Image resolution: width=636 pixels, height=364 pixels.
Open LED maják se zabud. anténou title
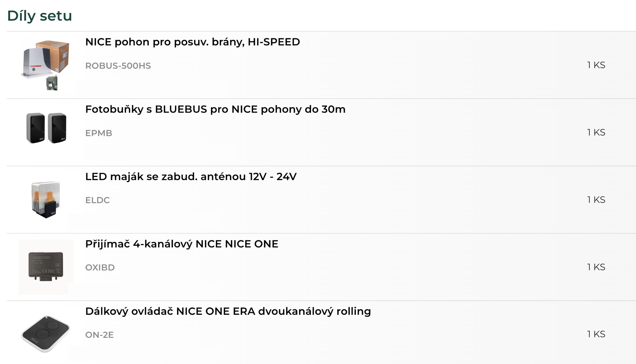click(191, 177)
